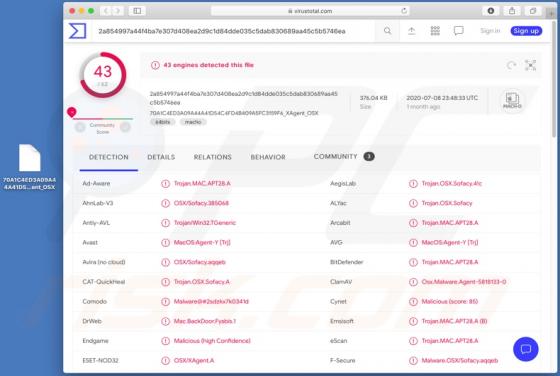Click Trojan.OSX.Sofacy.4!c AegisLab result
This screenshot has width=560, height=376.
[x=452, y=184]
